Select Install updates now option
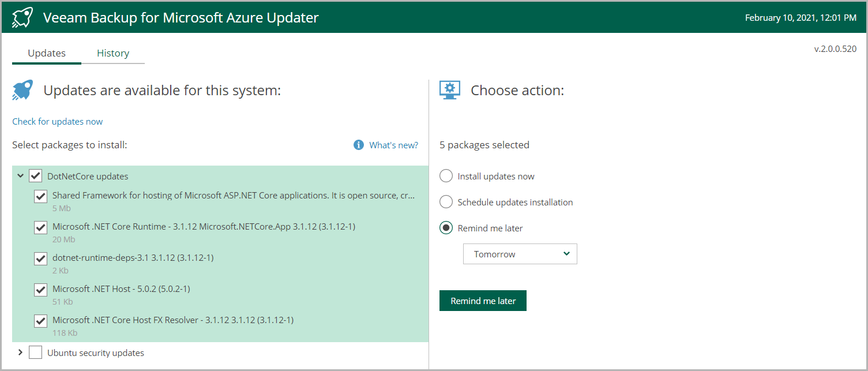 pos(446,176)
